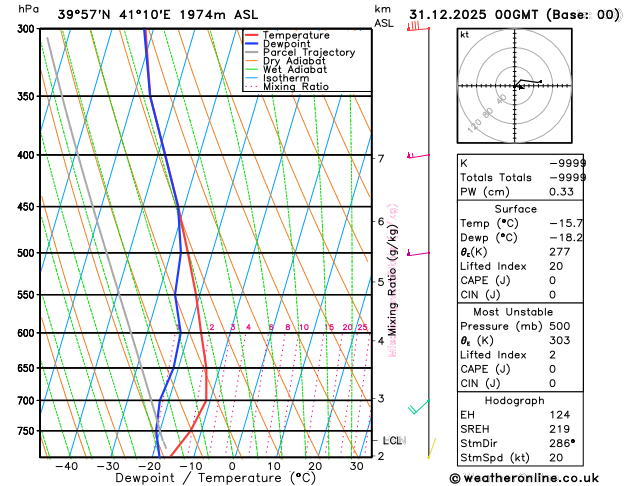
Task: Click the Surface Temp value '−15.7'
Action: coord(566,223)
